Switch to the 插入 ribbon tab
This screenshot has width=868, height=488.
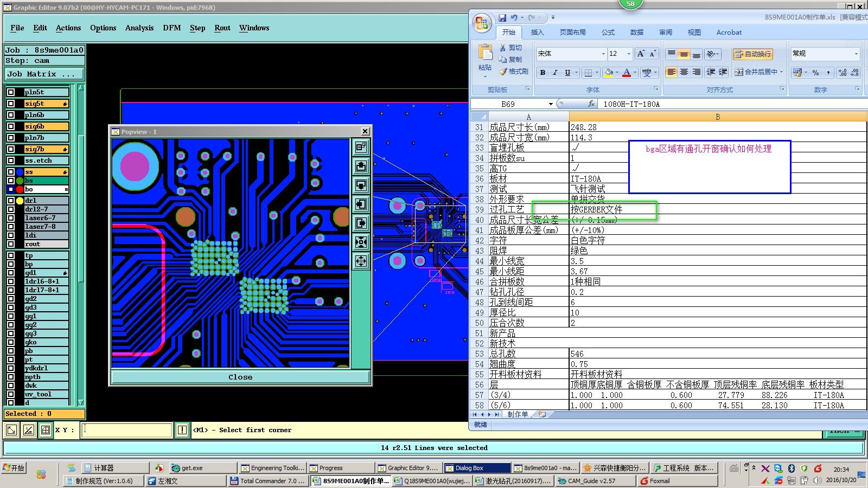[x=537, y=33]
